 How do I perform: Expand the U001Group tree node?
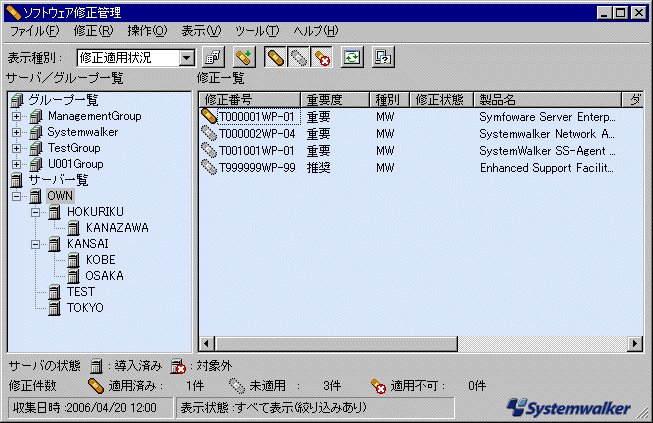click(16, 164)
